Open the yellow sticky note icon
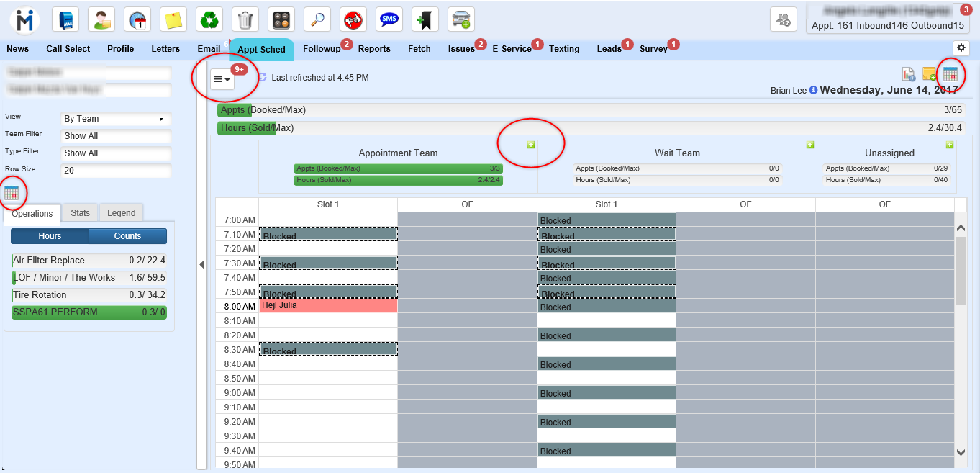This screenshot has width=980, height=473. (x=173, y=19)
